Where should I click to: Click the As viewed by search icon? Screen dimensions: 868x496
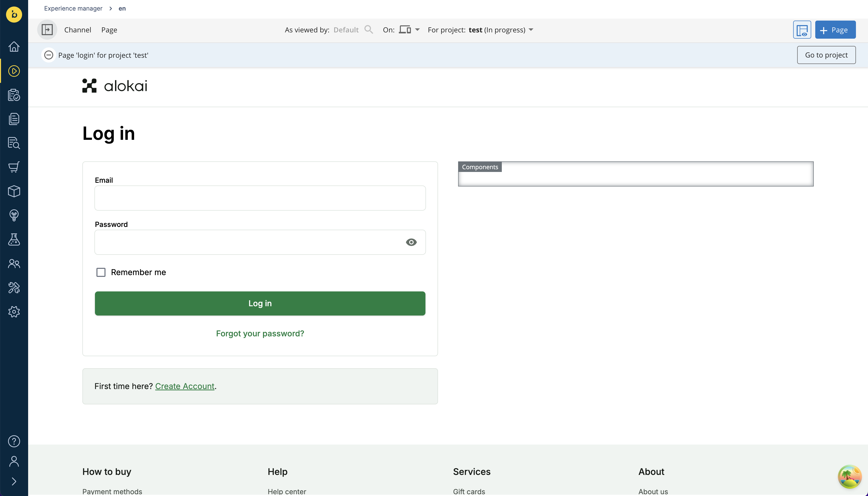(368, 30)
